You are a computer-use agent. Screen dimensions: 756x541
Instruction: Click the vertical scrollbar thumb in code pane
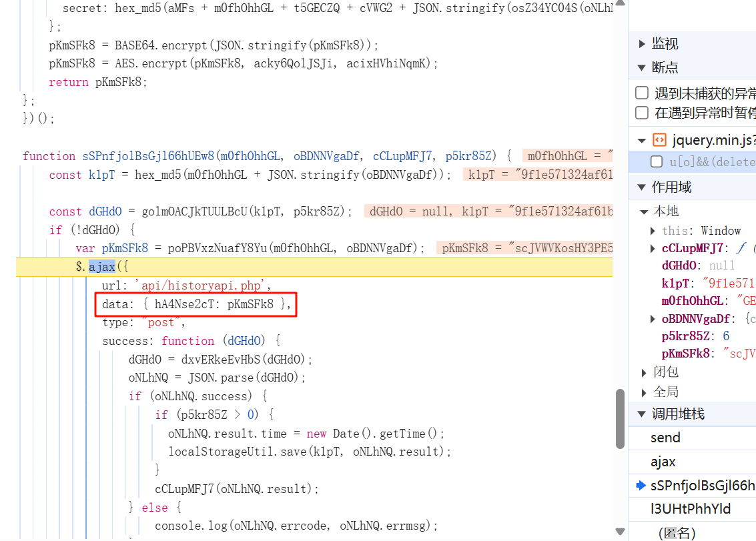pyautogui.click(x=621, y=419)
